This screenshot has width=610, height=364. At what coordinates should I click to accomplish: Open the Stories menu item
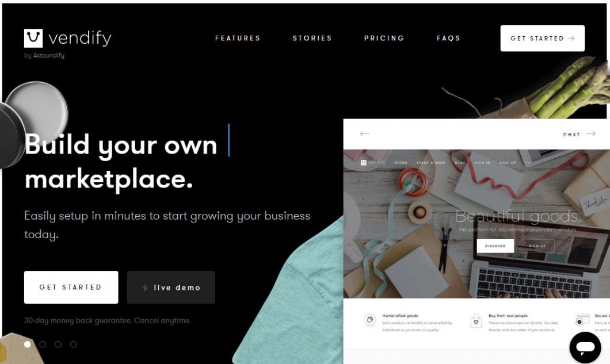pos(312,38)
